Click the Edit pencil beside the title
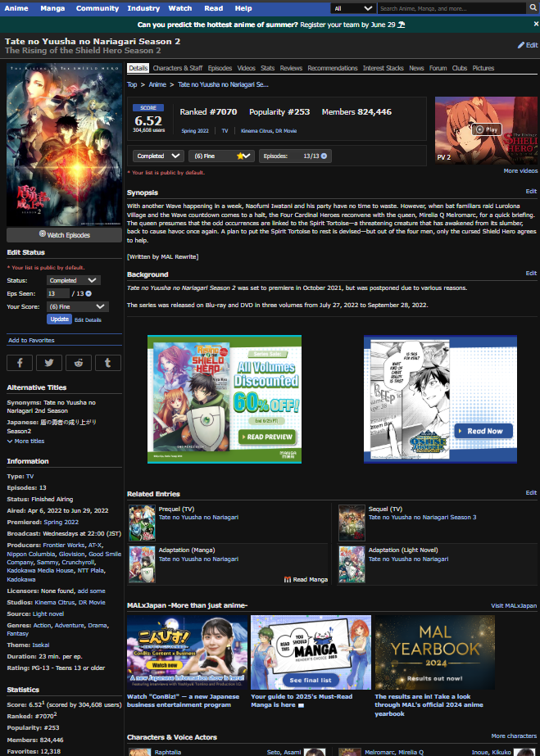Image resolution: width=540 pixels, height=756 pixels. pyautogui.click(x=528, y=45)
